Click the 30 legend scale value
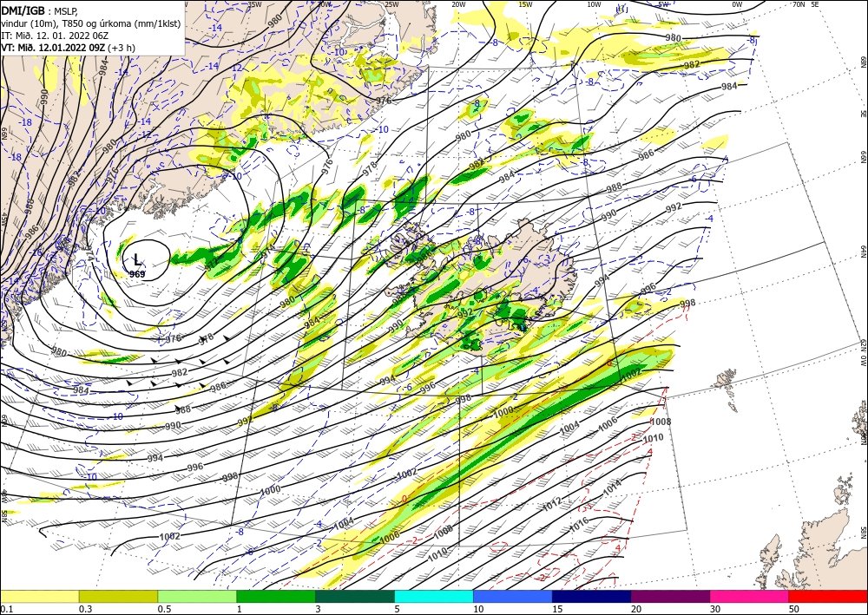The image size is (868, 615). point(715,609)
